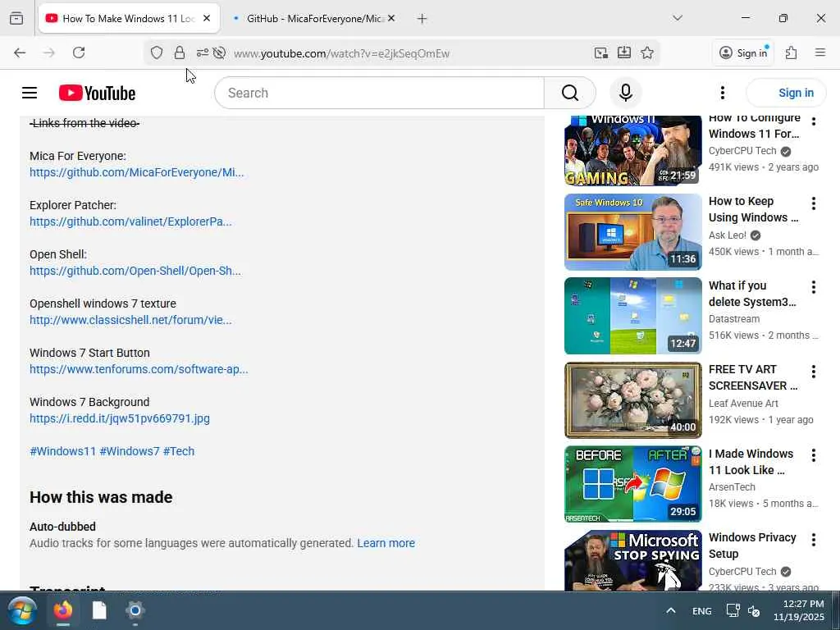Open network status tray icon
This screenshot has height=630, width=840.
tap(733, 610)
